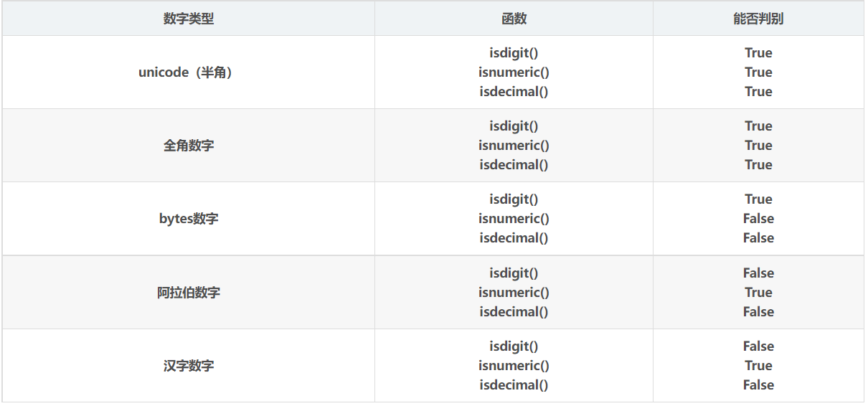Click isdigit() in the unicode row
This screenshot has width=868, height=406.
(x=514, y=53)
